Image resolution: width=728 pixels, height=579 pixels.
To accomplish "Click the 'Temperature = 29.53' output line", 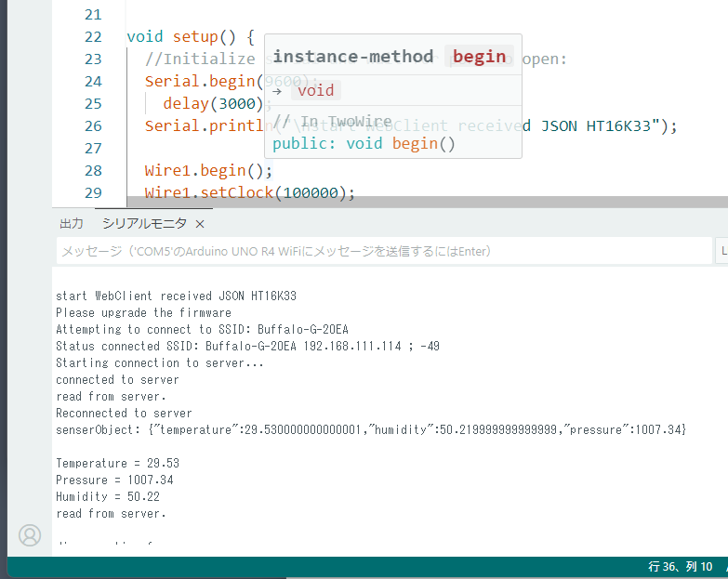I will 117,463.
